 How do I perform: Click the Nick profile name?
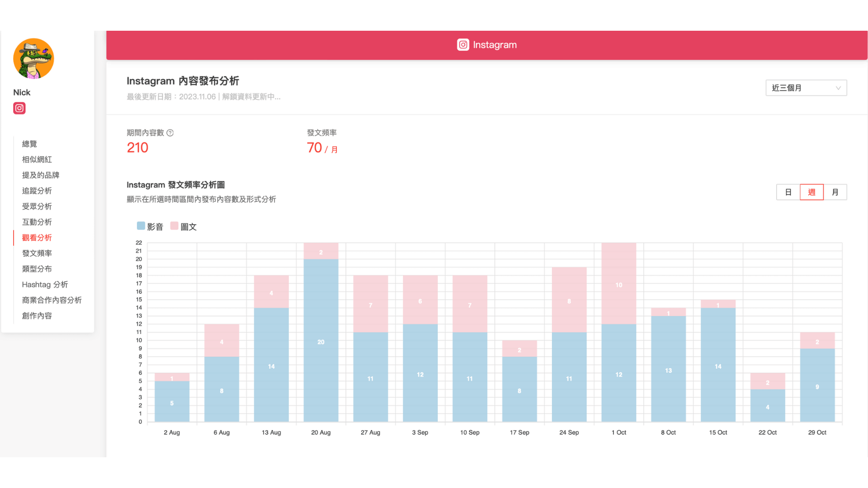(22, 92)
